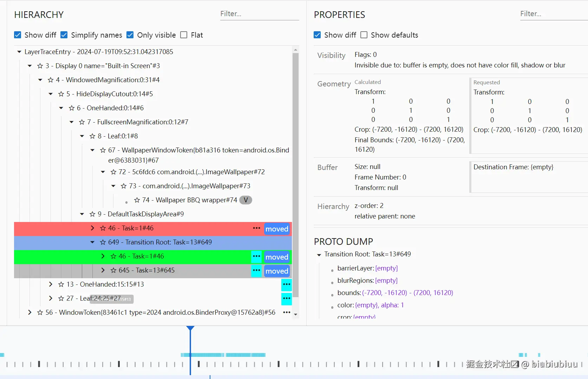Click moved badge on green Task=1#46 row
The height and width of the screenshot is (379, 588).
277,257
